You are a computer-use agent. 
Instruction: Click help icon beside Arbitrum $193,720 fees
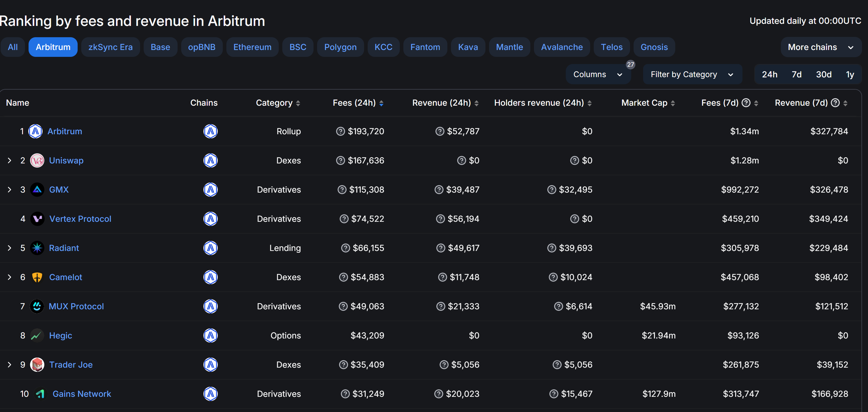[x=340, y=131]
